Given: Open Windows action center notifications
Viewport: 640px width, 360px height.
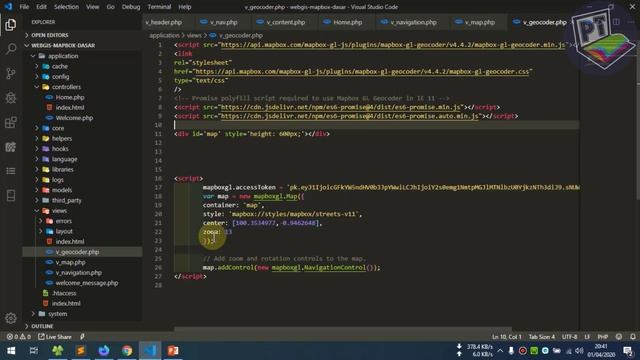Looking at the screenshot, I should [628, 351].
